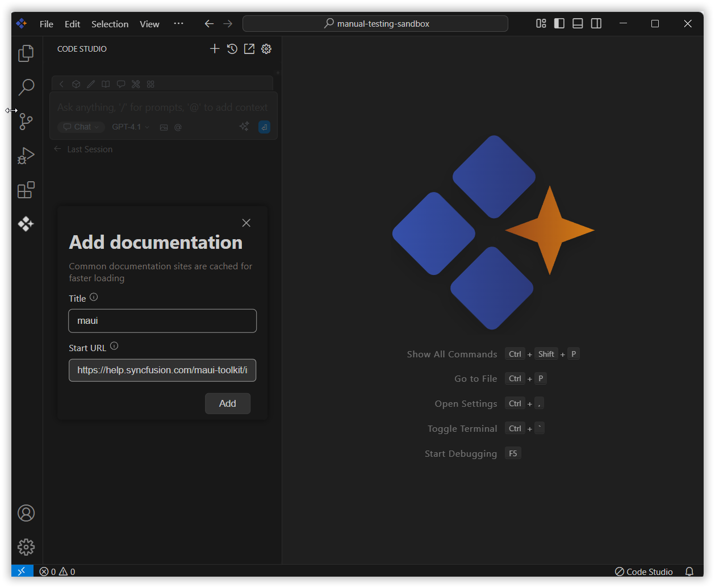
Task: Navigate back with the left arrow
Action: tap(209, 23)
